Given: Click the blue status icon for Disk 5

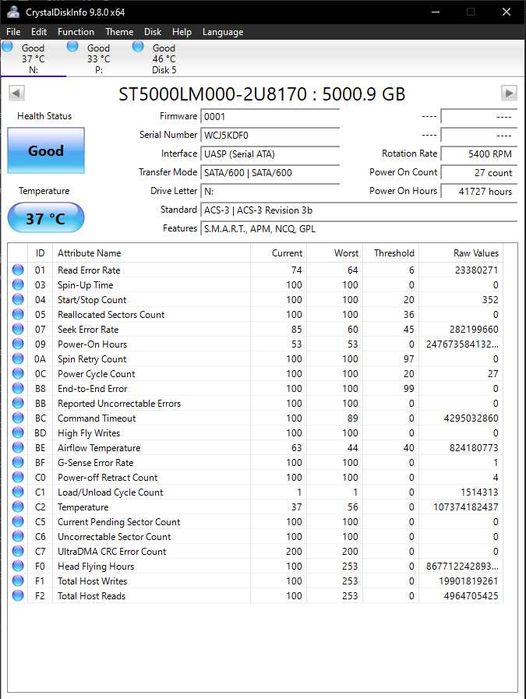Looking at the screenshot, I should tap(138, 46).
